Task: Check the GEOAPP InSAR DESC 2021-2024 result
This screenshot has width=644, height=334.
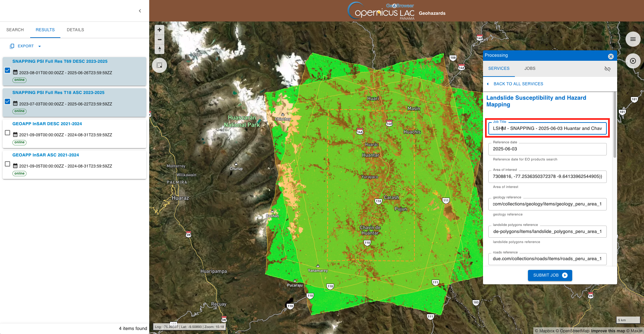Action: [7, 133]
